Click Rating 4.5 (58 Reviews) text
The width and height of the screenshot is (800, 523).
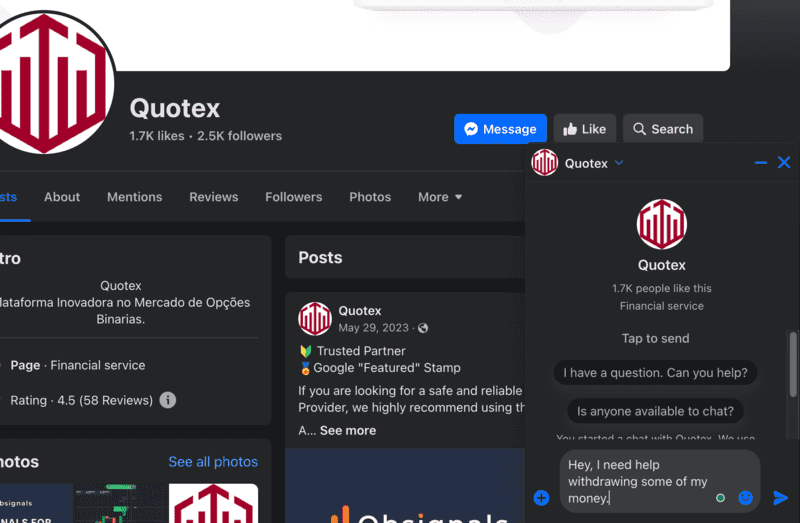coord(82,401)
